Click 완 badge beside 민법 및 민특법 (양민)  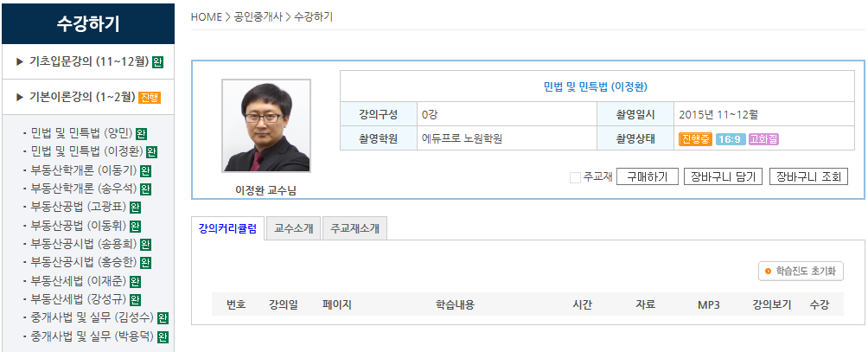[x=141, y=133]
